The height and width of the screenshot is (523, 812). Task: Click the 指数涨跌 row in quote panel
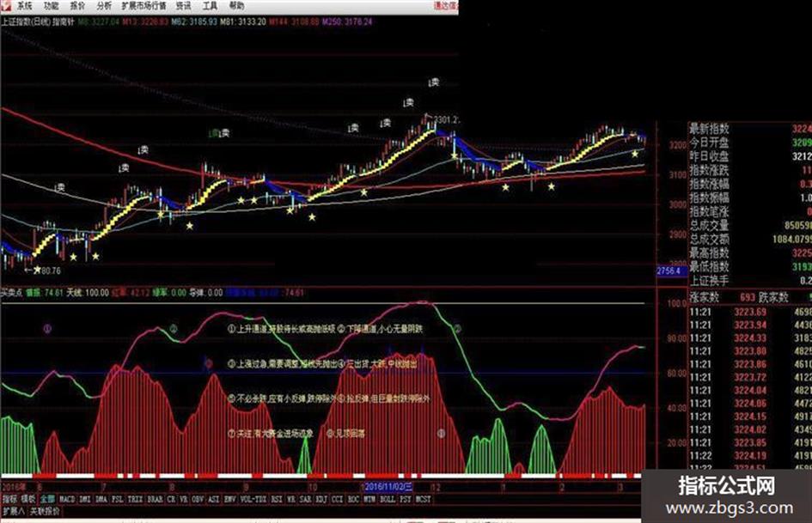[750, 170]
